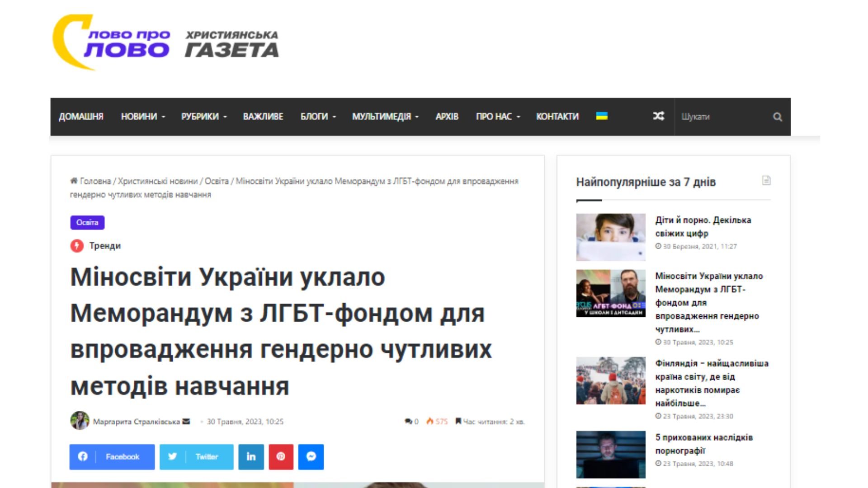Click the Християнські новини breadcrumb link

click(x=157, y=181)
